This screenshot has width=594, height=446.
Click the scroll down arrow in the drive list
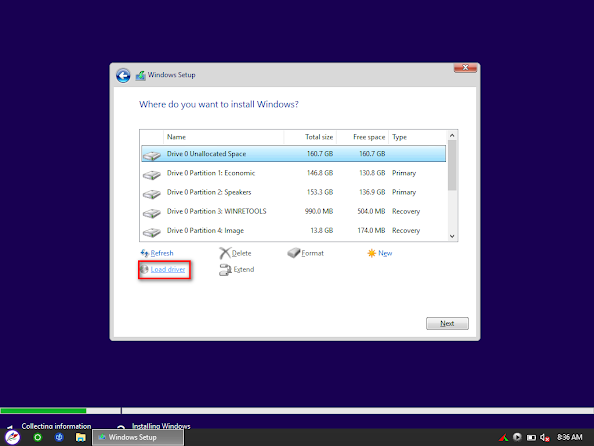click(x=452, y=236)
